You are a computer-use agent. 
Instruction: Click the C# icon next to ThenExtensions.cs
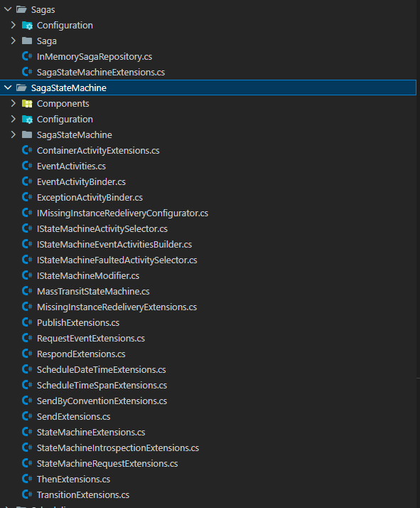coord(27,479)
